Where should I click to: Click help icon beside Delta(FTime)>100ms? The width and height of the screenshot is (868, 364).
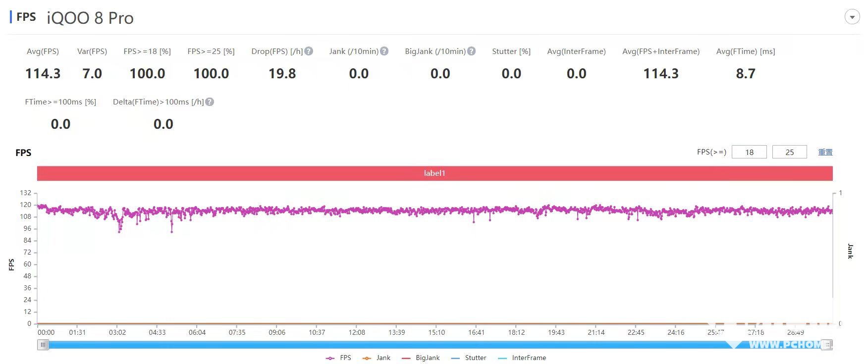pyautogui.click(x=210, y=102)
